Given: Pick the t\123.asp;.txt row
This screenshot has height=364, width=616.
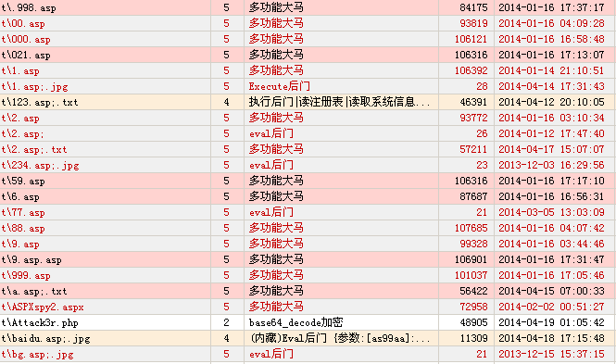Looking at the screenshot, I should click(40, 102).
